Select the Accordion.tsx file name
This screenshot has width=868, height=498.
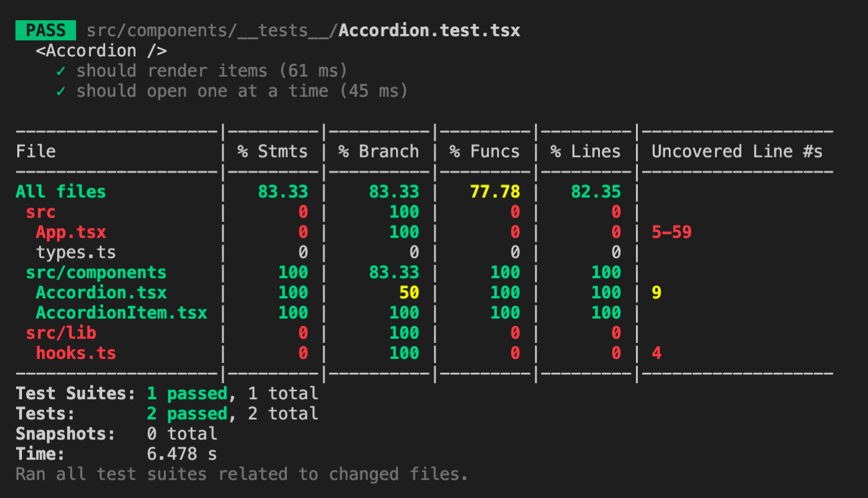coord(102,293)
